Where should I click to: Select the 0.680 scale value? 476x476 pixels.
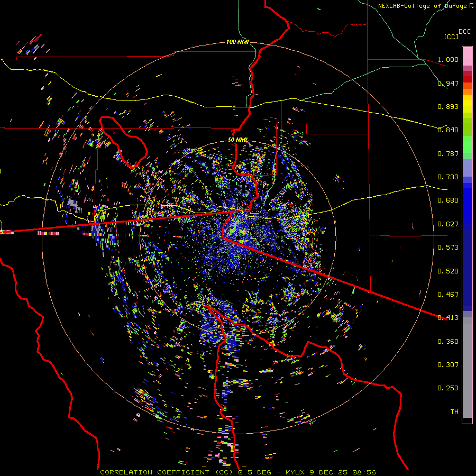pyautogui.click(x=448, y=200)
